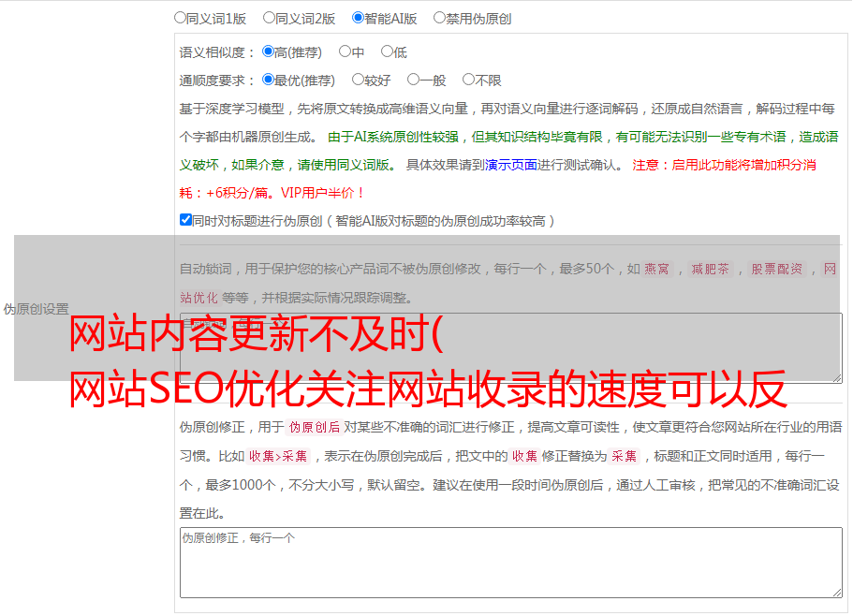Click the resize handle of 自动锁词 textarea
This screenshot has width=853, height=616.
pos(837,378)
